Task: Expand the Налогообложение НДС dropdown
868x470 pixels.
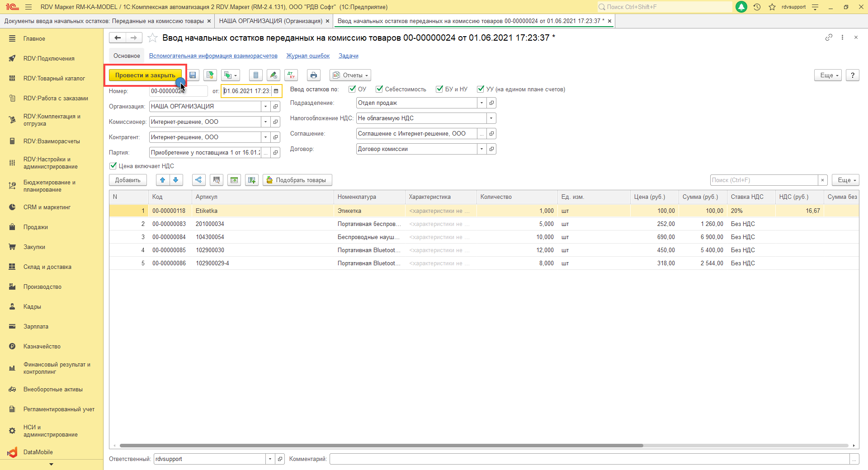Action: point(491,118)
